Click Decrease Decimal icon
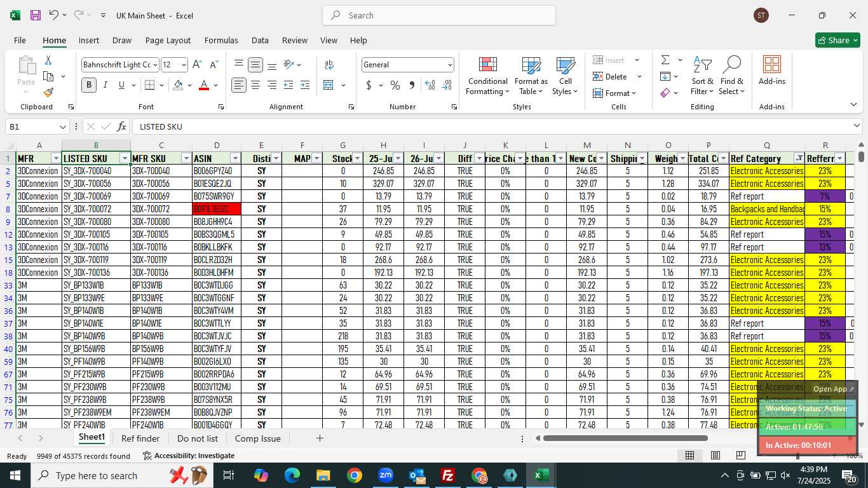This screenshot has height=488, width=868. (x=447, y=85)
